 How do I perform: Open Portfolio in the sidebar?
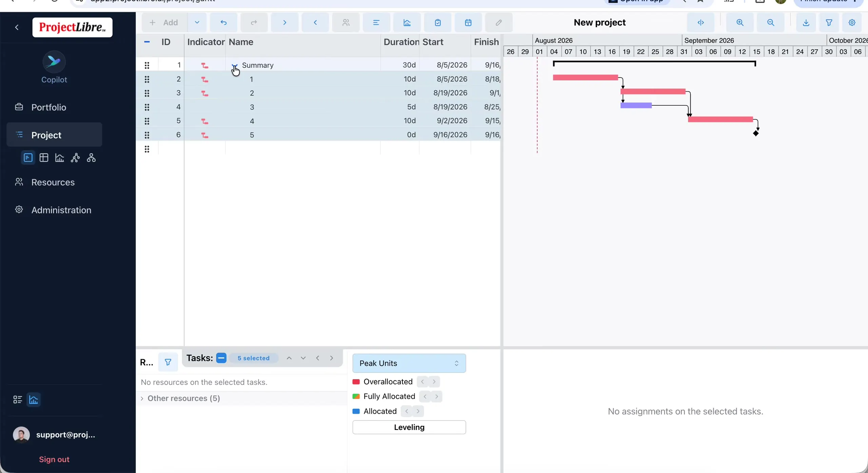(54, 107)
